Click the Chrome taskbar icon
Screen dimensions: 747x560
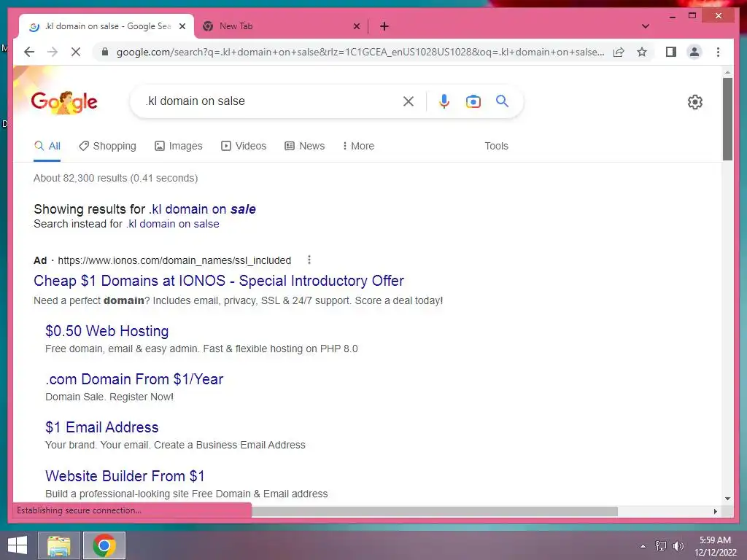click(104, 545)
